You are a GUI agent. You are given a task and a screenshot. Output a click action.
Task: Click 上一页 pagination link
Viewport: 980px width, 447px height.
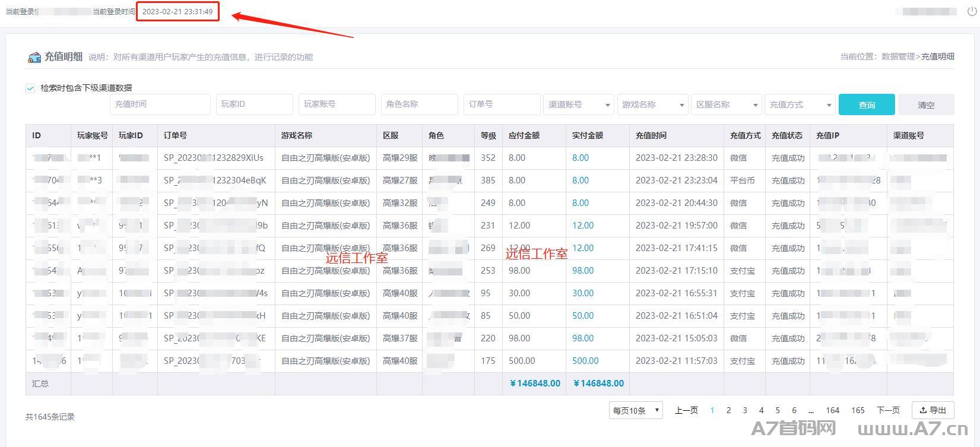(686, 410)
